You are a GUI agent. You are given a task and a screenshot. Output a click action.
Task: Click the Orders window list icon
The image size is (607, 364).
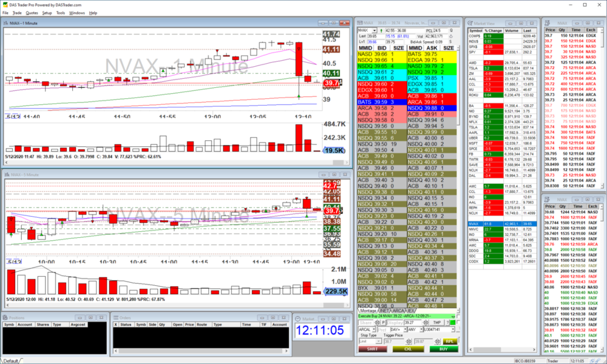coord(115,317)
